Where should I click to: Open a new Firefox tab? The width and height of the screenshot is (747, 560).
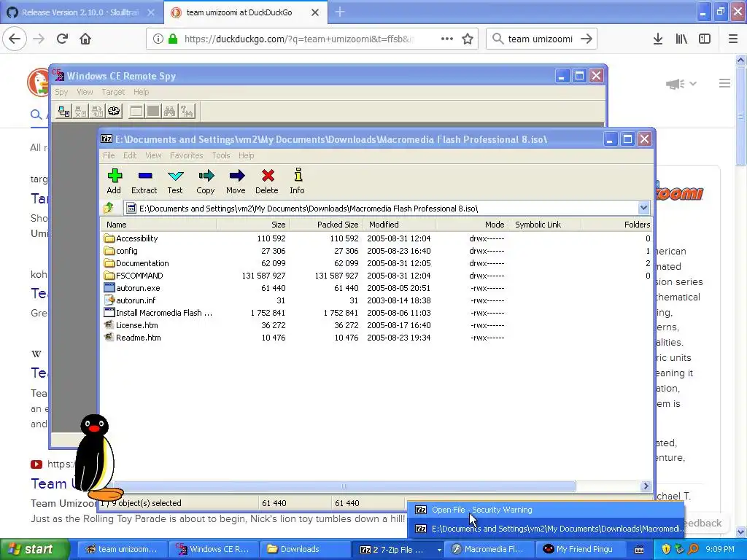click(340, 12)
